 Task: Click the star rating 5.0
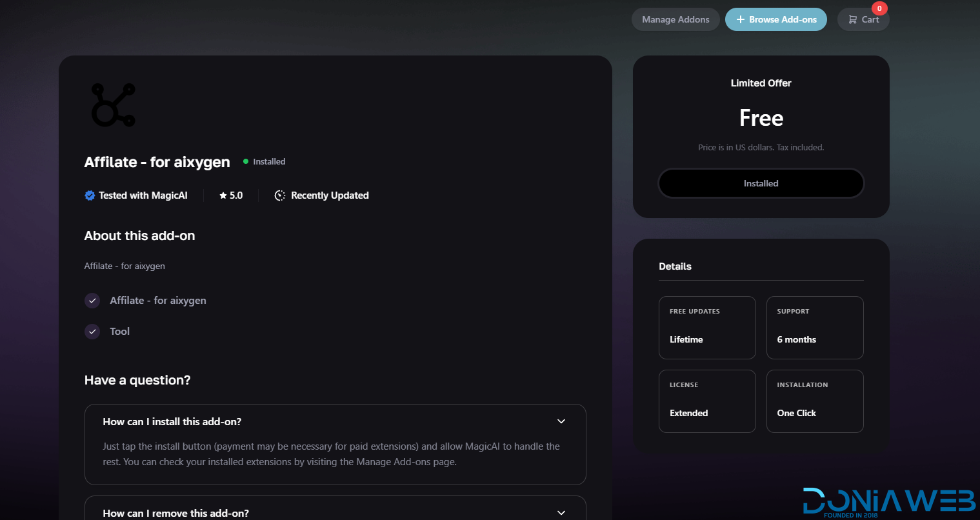(231, 195)
